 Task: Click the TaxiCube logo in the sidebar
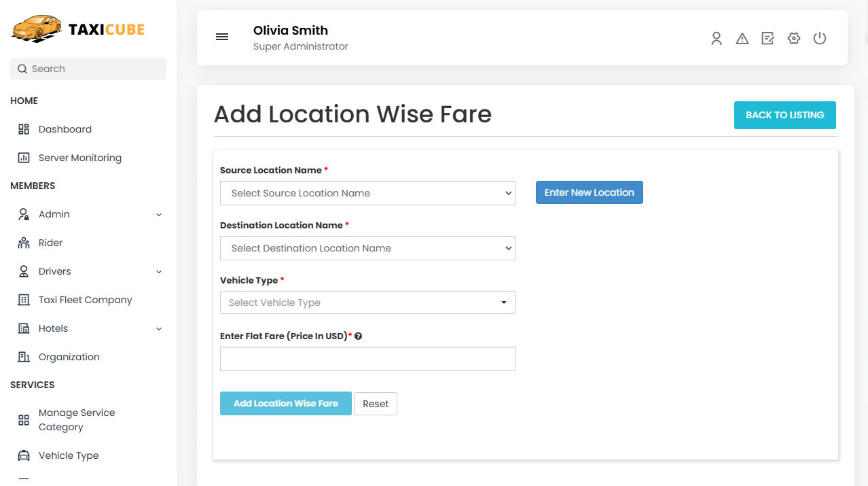77,29
